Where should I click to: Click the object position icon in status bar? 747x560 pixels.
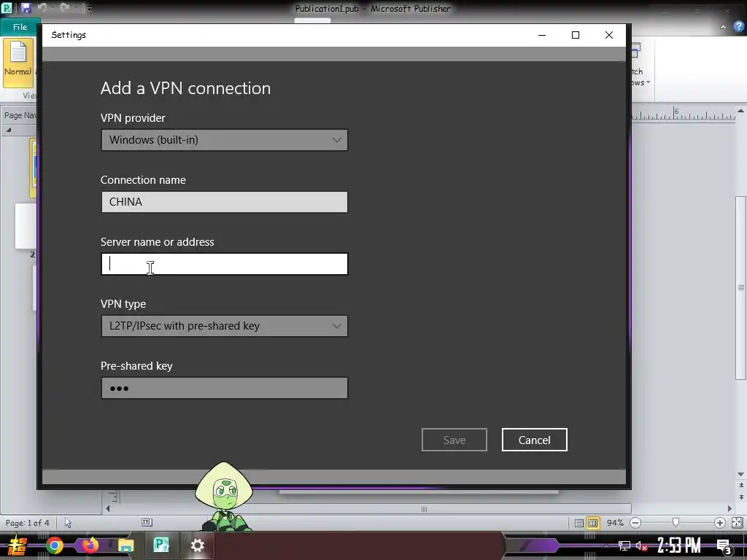(x=68, y=523)
